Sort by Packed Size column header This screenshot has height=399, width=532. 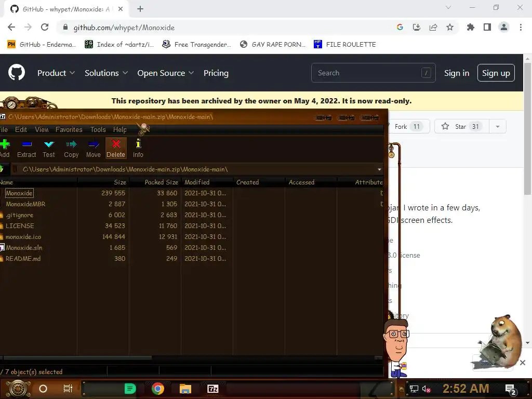155,182
